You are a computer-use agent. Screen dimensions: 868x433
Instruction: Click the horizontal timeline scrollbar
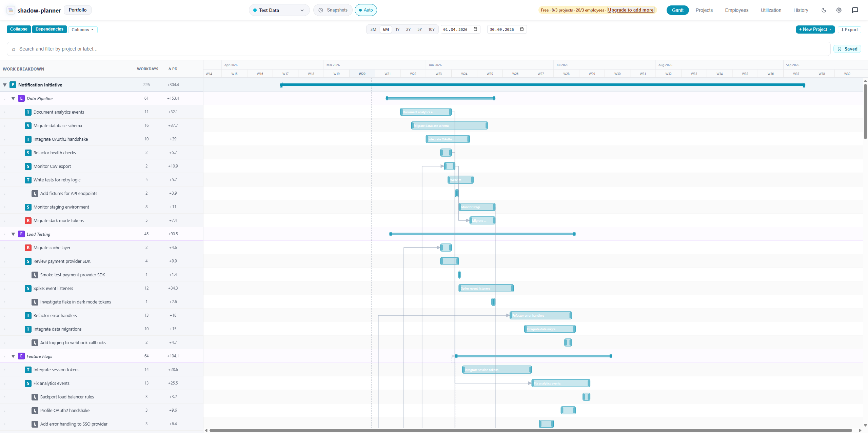(x=531, y=430)
